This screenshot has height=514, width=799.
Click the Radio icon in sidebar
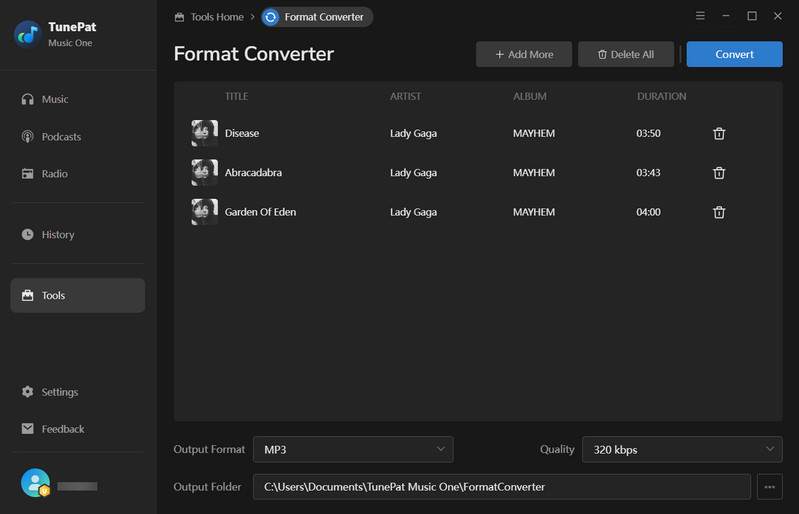click(28, 174)
